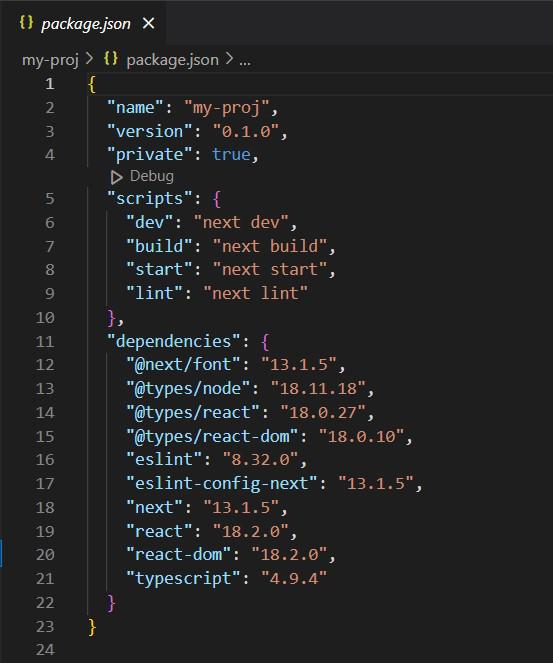
Task: Click line number 11 in gutter
Action: 45,341
